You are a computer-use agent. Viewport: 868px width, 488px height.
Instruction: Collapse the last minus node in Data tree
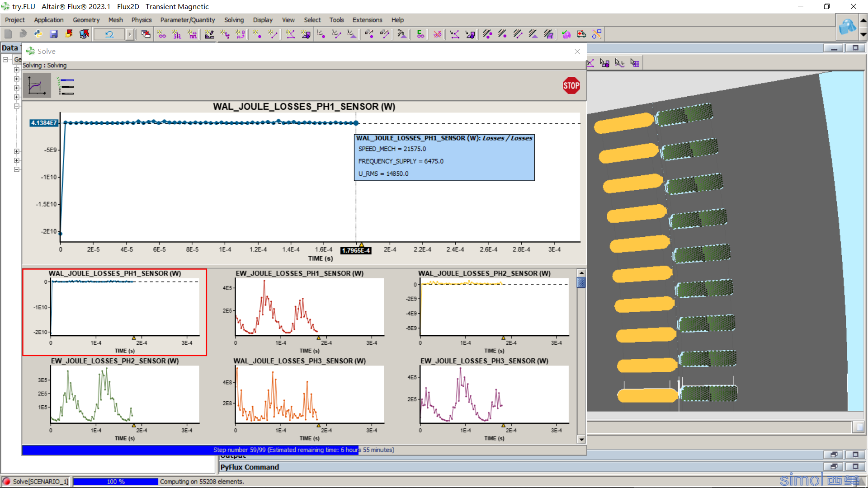pos(17,169)
